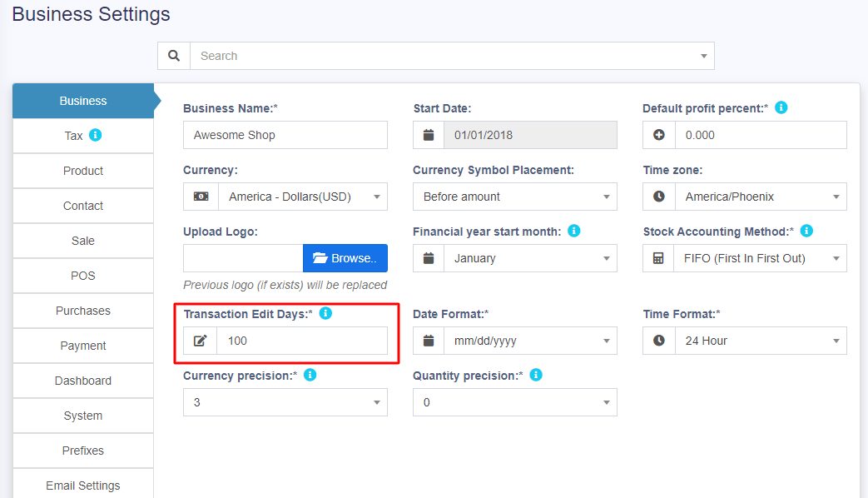The image size is (868, 498).
Task: Open the POS settings section
Action: tap(82, 276)
